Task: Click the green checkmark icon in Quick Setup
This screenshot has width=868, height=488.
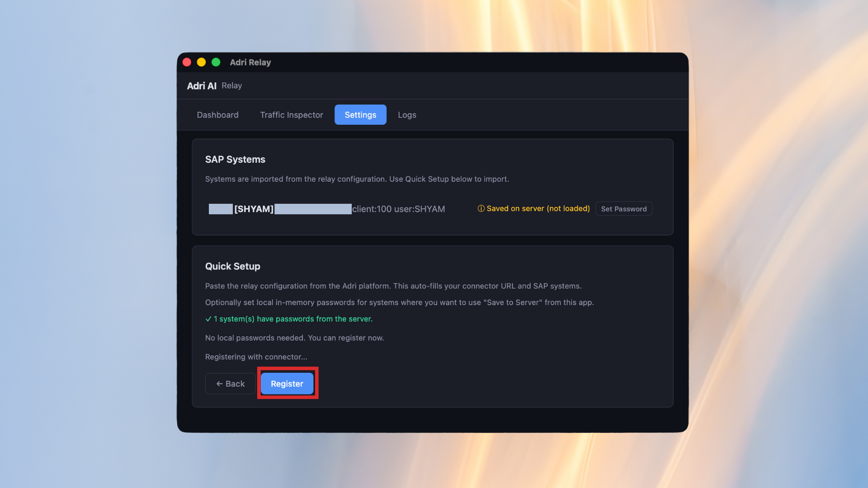Action: (208, 319)
